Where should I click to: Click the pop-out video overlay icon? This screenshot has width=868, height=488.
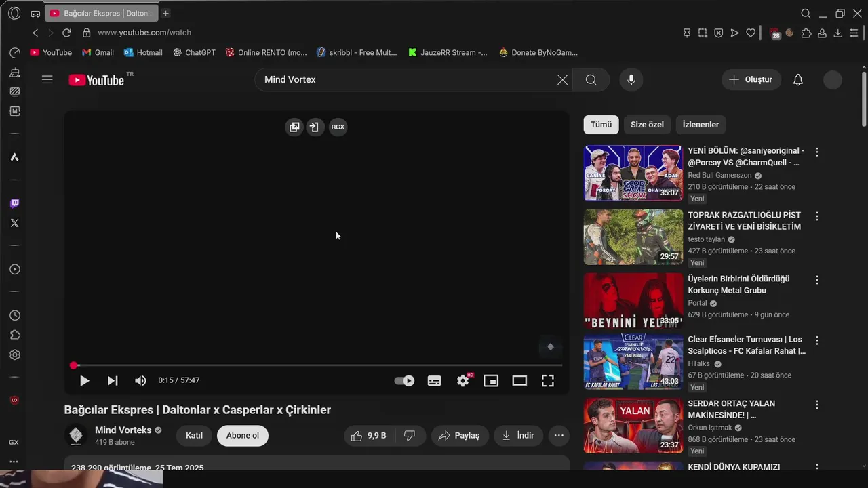coord(294,127)
